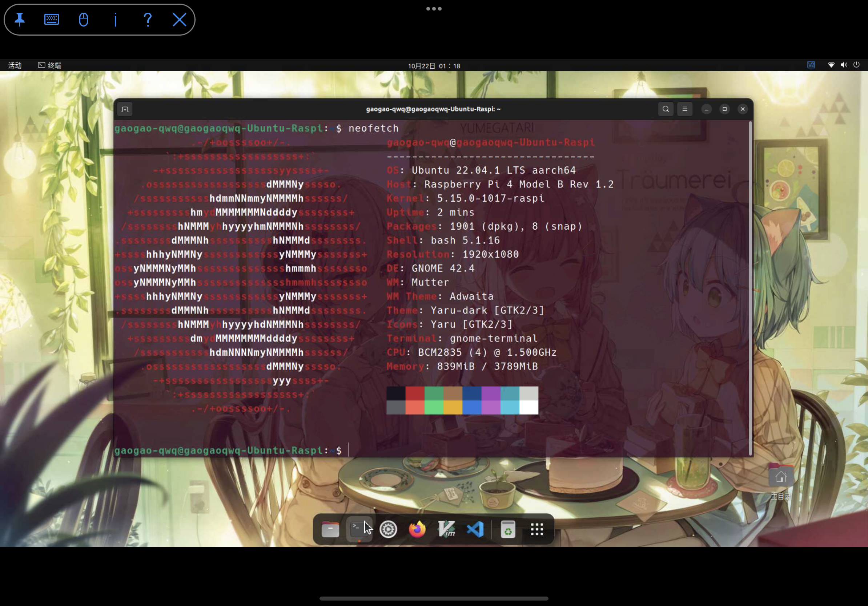868x606 pixels.
Task: Open the clock showing 10月22日 01:18
Action: 434,66
